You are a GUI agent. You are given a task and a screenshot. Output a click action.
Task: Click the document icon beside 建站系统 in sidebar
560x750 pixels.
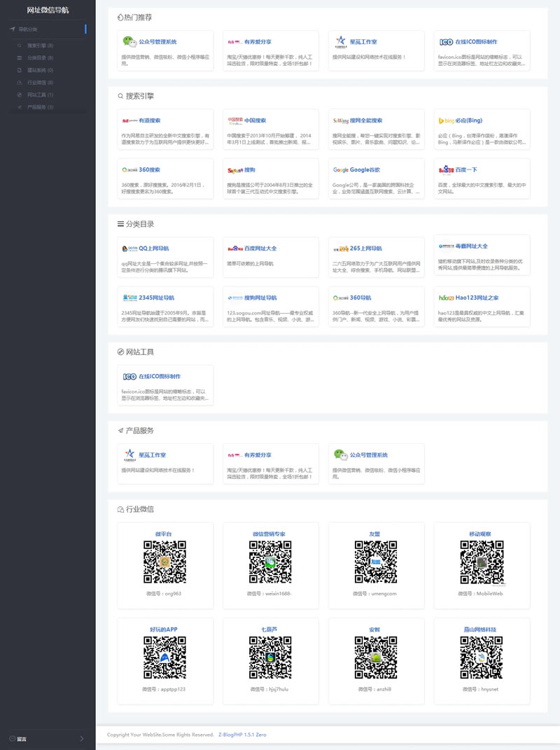pyautogui.click(x=19, y=70)
